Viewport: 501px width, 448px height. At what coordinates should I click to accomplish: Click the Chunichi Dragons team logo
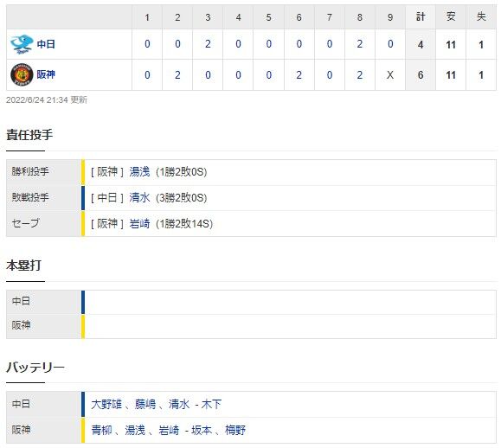[x=22, y=44]
